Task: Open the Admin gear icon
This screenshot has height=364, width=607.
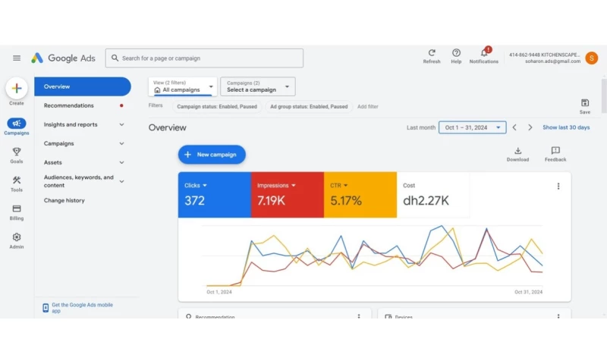Action: click(17, 238)
